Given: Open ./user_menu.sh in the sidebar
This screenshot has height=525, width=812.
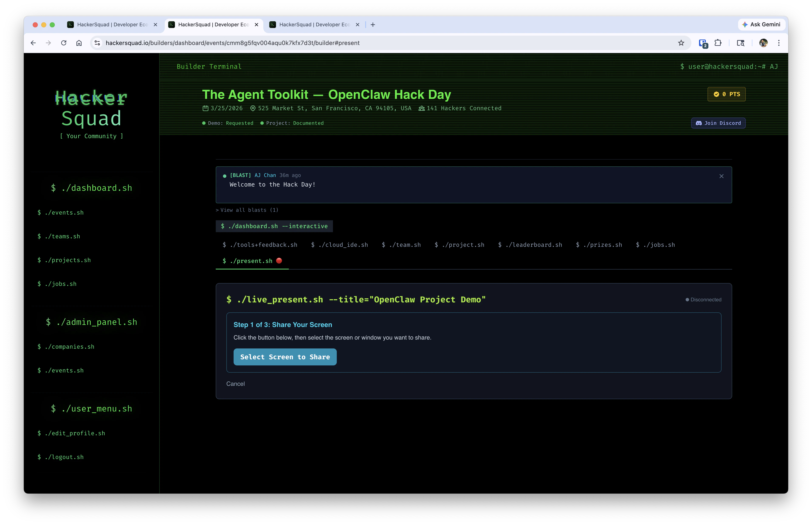Looking at the screenshot, I should click(91, 409).
